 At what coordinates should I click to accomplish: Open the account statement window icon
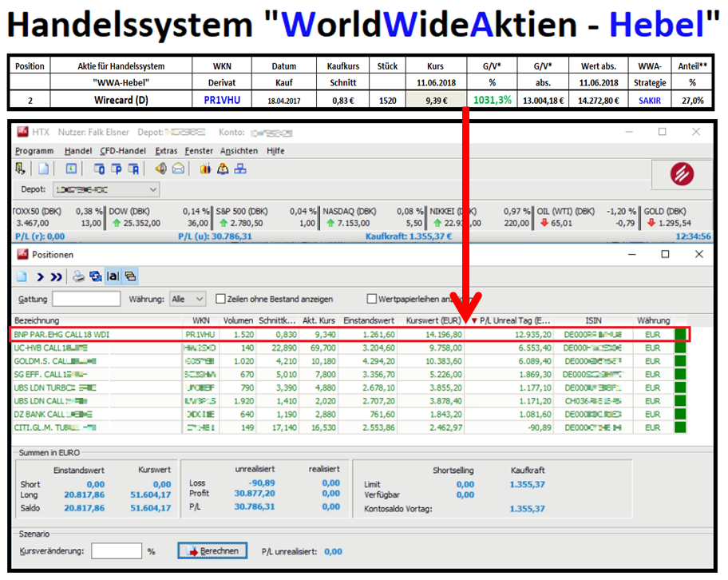[71, 169]
